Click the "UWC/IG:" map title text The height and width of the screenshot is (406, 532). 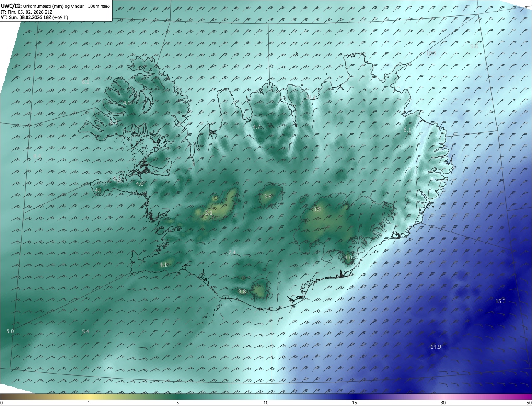11,6
